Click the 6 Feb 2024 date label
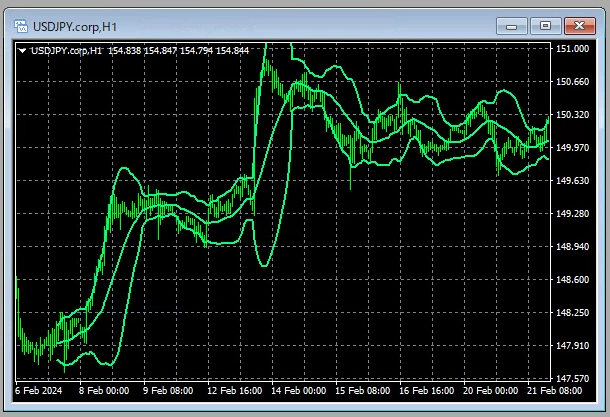610x417 pixels. [40, 392]
